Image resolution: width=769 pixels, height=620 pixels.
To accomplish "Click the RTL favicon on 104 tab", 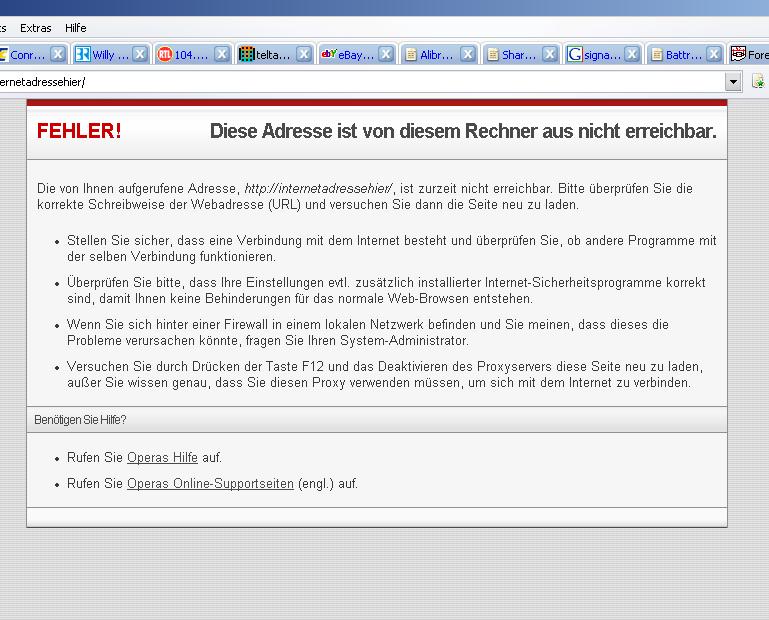I will coord(165,54).
